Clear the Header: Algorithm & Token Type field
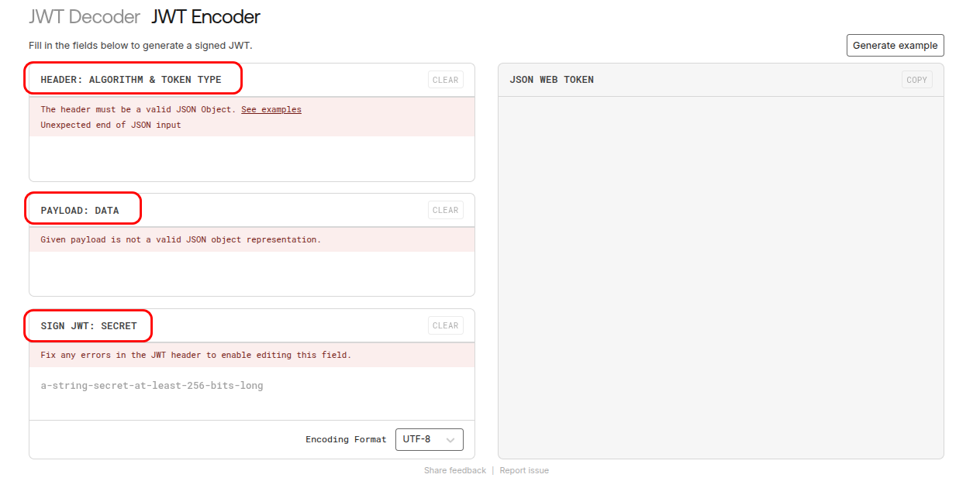 445,80
